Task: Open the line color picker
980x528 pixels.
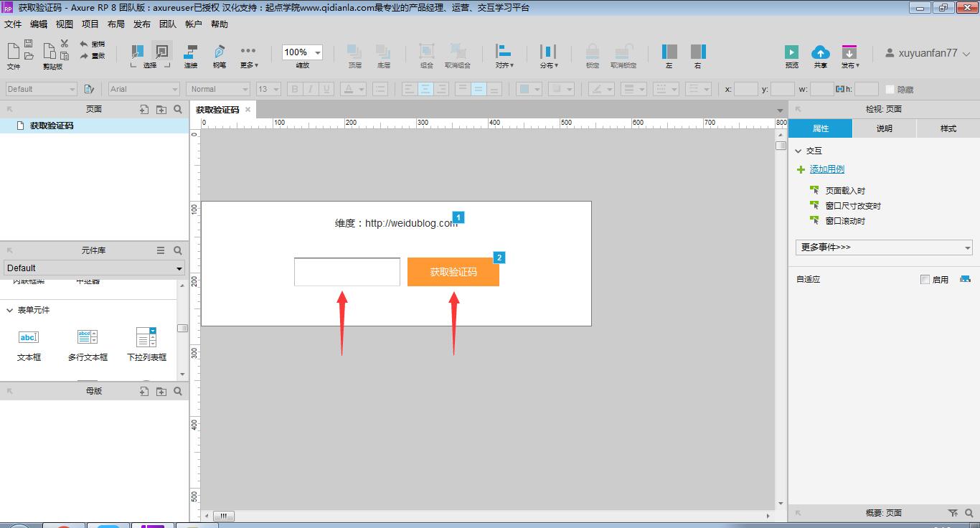Action: tap(600, 89)
